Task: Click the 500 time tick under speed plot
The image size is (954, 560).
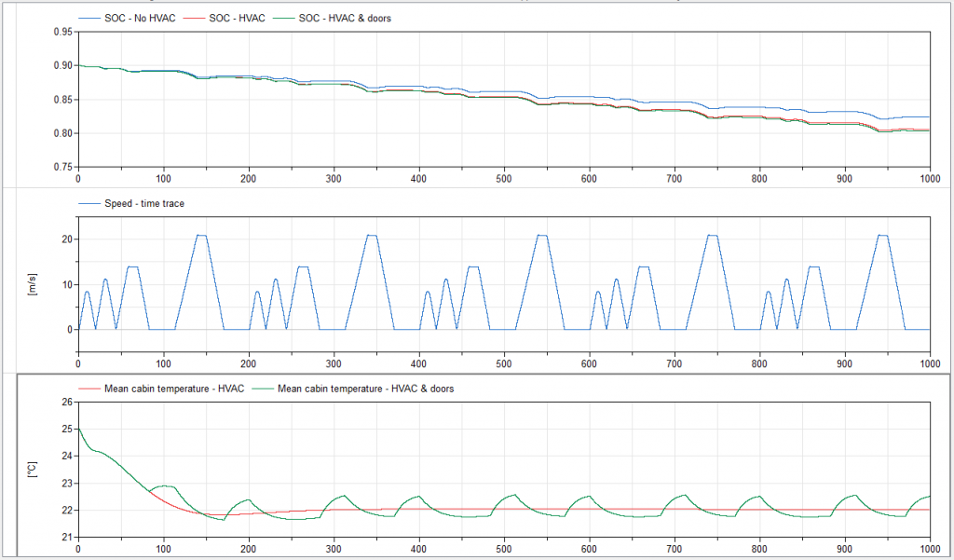Action: (504, 364)
